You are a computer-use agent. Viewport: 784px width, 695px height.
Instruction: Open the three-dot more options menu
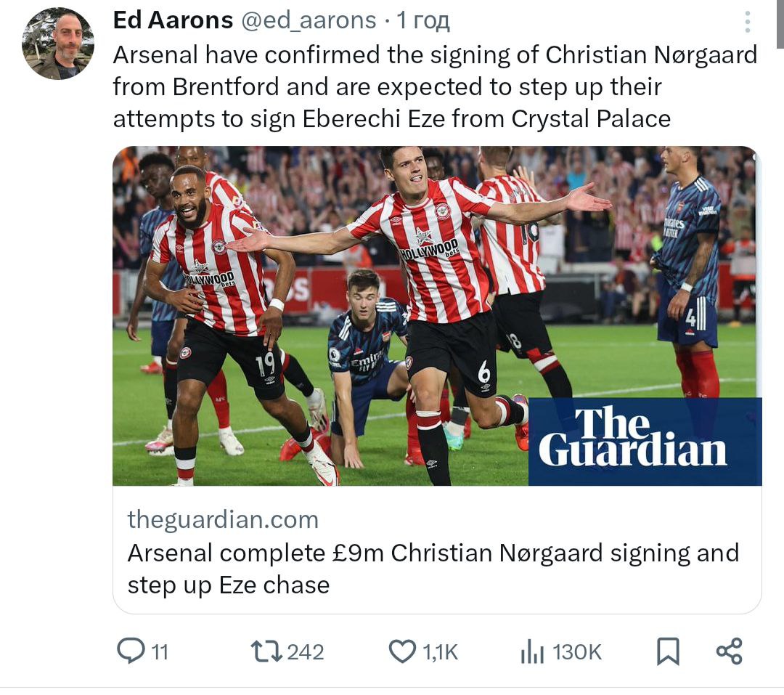(x=748, y=22)
